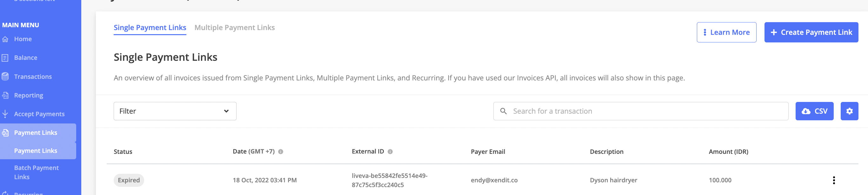Expand the Payment Links sidebar section

pyautogui.click(x=35, y=133)
